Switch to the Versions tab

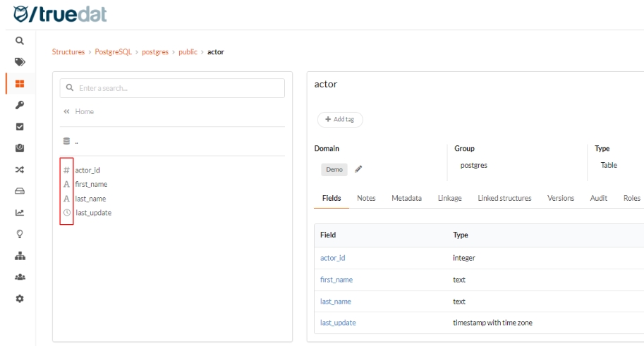561,198
